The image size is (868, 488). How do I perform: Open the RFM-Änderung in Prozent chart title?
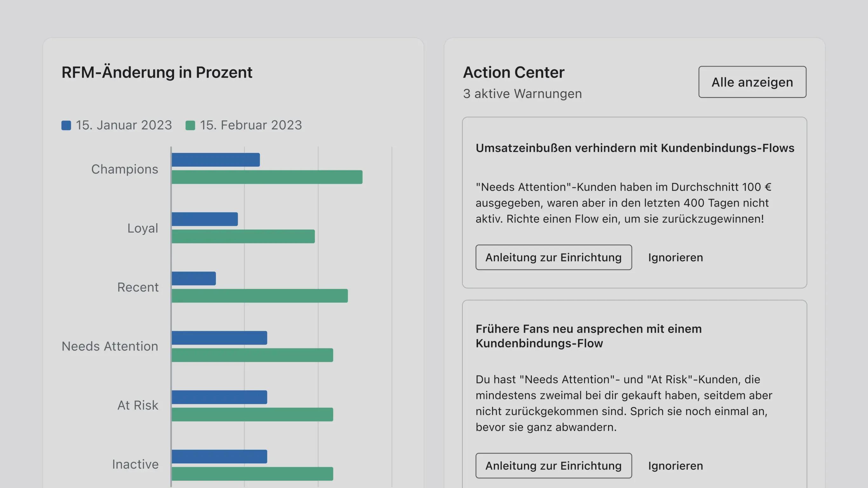point(156,72)
